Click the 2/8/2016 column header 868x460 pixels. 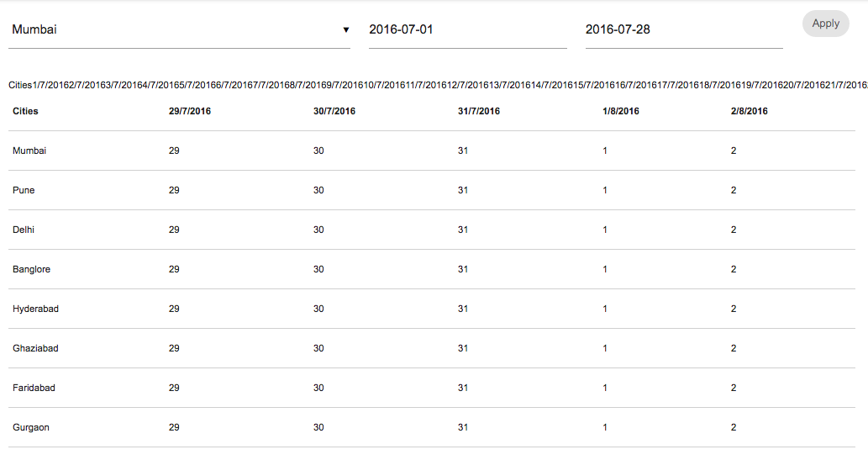(x=750, y=111)
